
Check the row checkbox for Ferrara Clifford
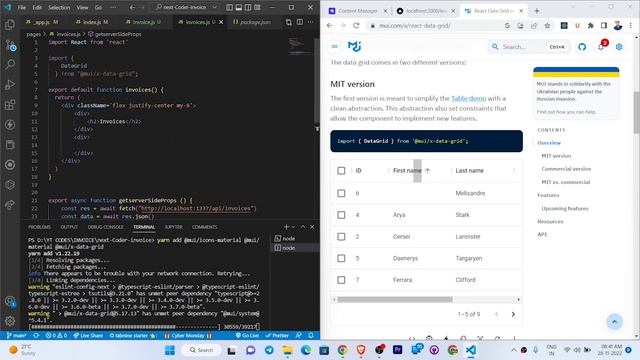click(x=341, y=280)
